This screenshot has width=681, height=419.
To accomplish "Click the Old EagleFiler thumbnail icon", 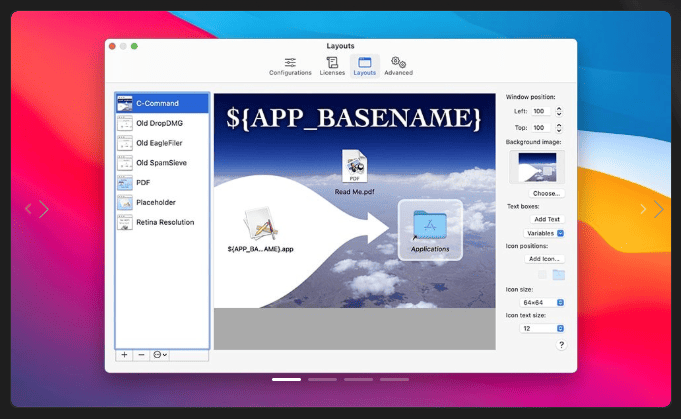I will 125,143.
